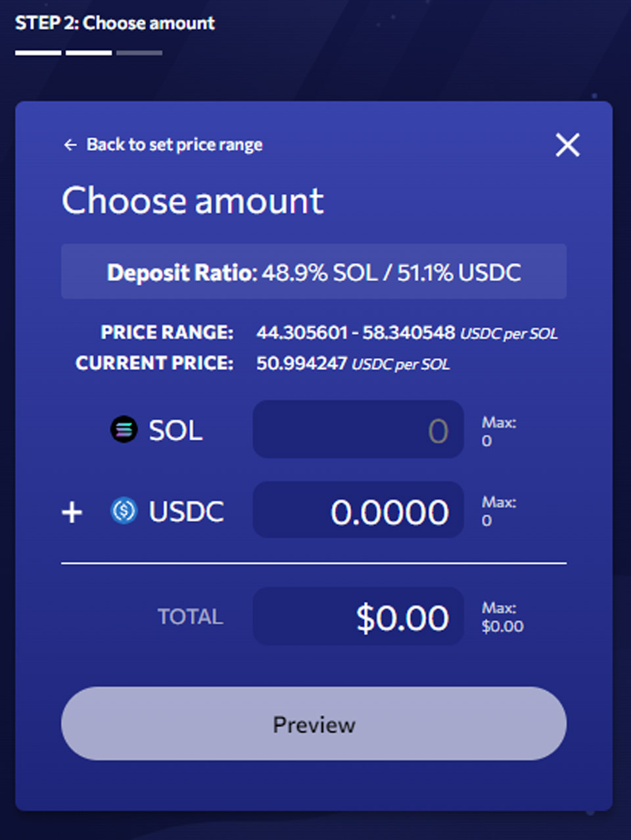Click the STEP 2: Choose amount heading
This screenshot has width=631, height=840.
point(115,23)
